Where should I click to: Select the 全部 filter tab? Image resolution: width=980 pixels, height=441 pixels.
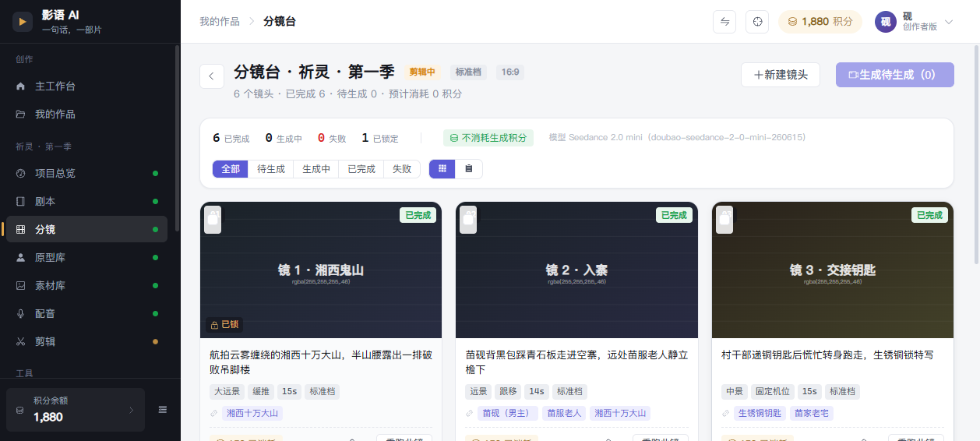(x=231, y=169)
